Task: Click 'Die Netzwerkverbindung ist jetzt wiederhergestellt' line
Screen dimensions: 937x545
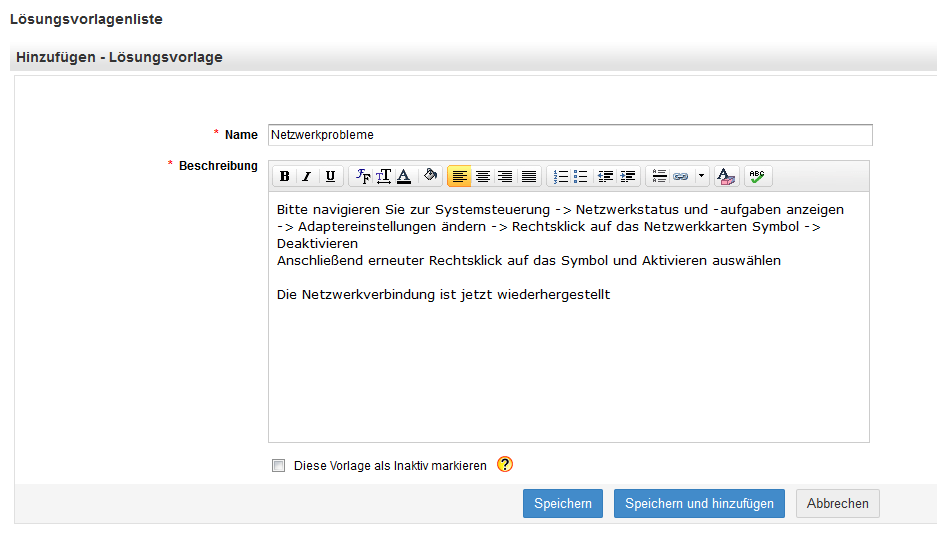Action: (x=443, y=295)
